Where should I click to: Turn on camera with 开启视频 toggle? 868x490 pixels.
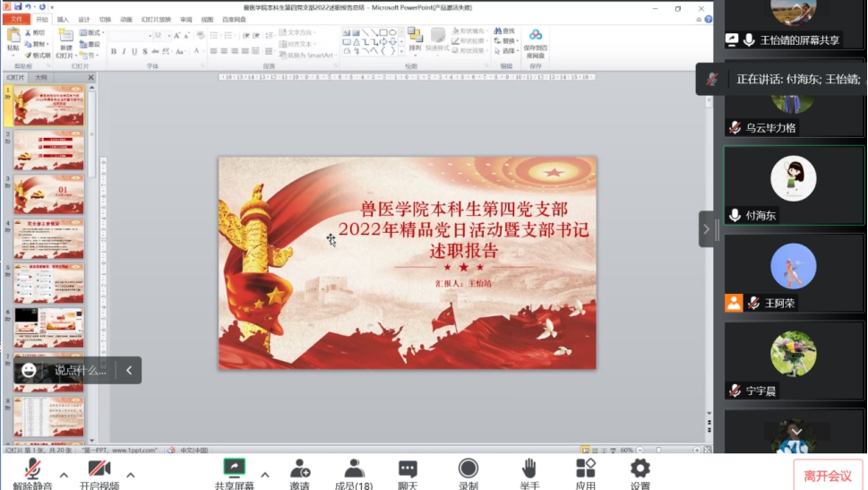click(x=99, y=470)
